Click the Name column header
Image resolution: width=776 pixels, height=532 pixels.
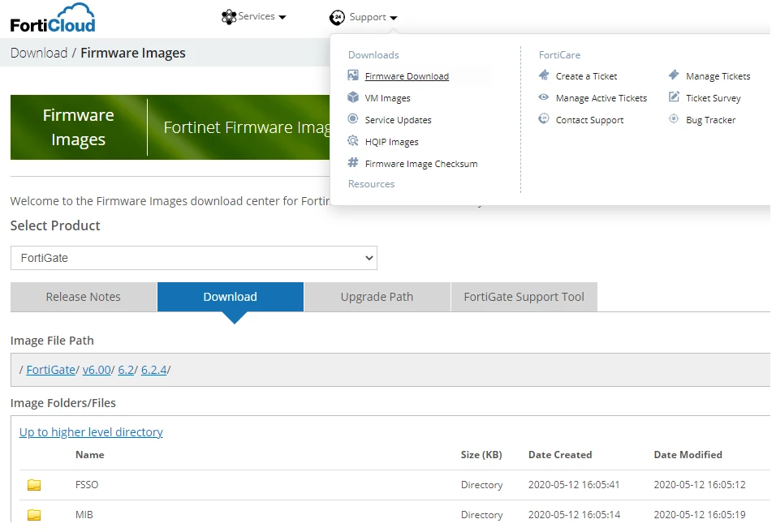(89, 454)
